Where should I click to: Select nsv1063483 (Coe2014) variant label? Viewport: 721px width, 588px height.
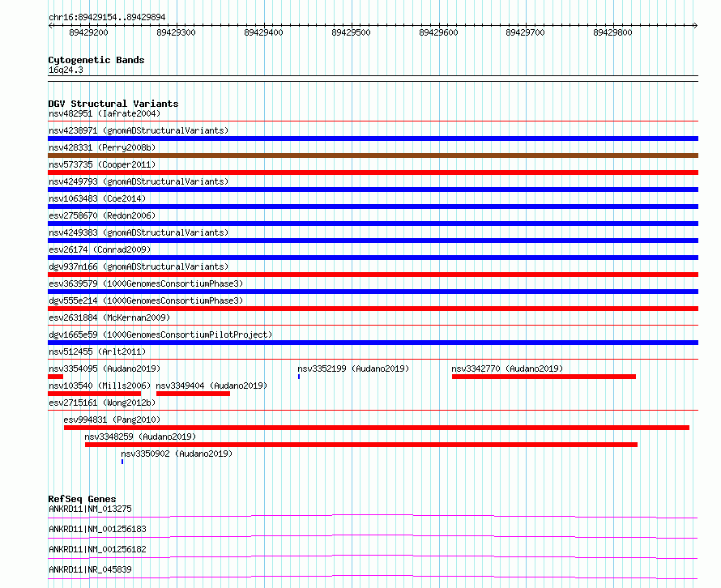(x=97, y=198)
